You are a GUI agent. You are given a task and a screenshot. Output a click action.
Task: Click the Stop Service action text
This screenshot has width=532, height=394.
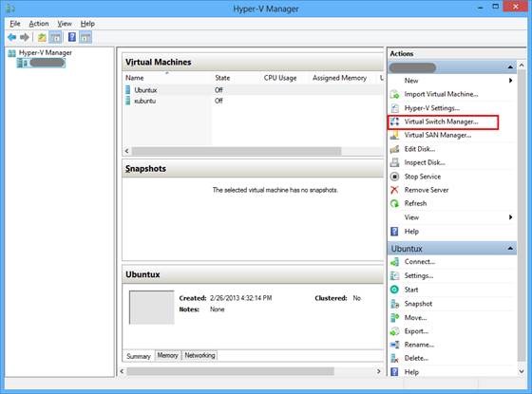(x=423, y=177)
